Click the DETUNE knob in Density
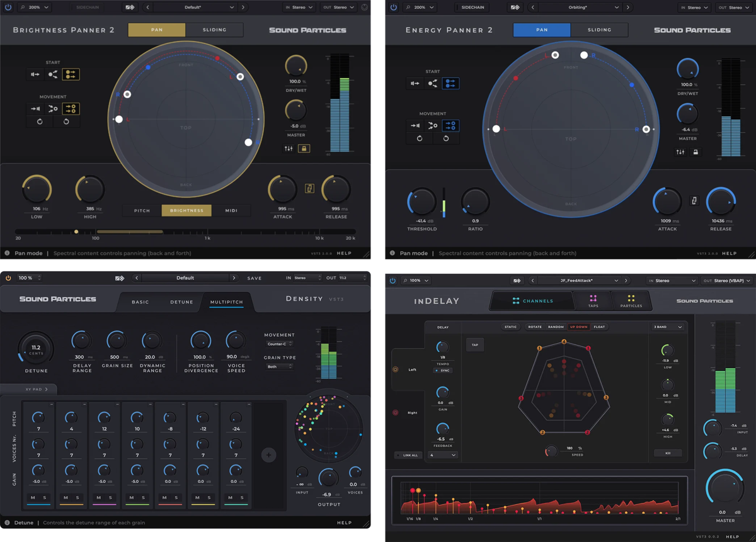The height and width of the screenshot is (542, 756). coord(36,347)
